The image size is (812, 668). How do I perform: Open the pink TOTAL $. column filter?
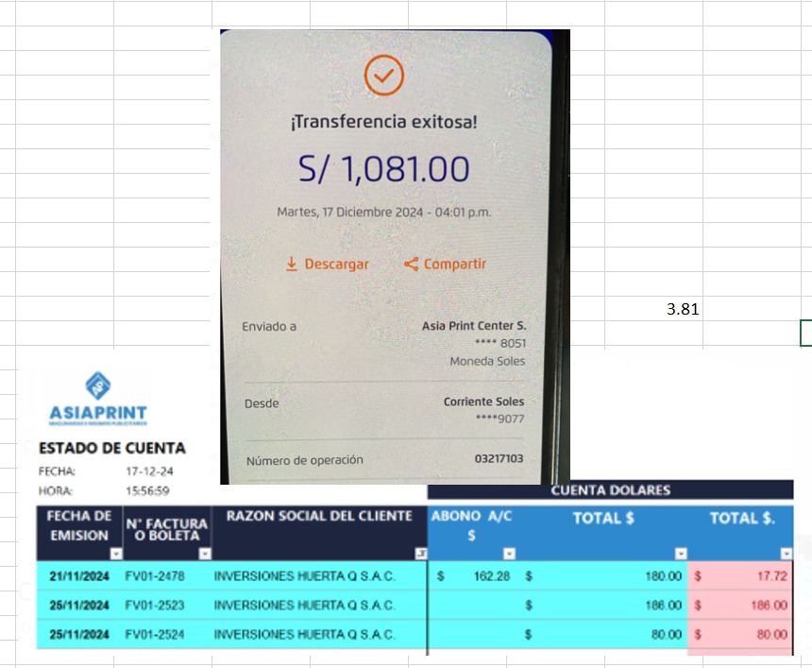click(x=787, y=554)
